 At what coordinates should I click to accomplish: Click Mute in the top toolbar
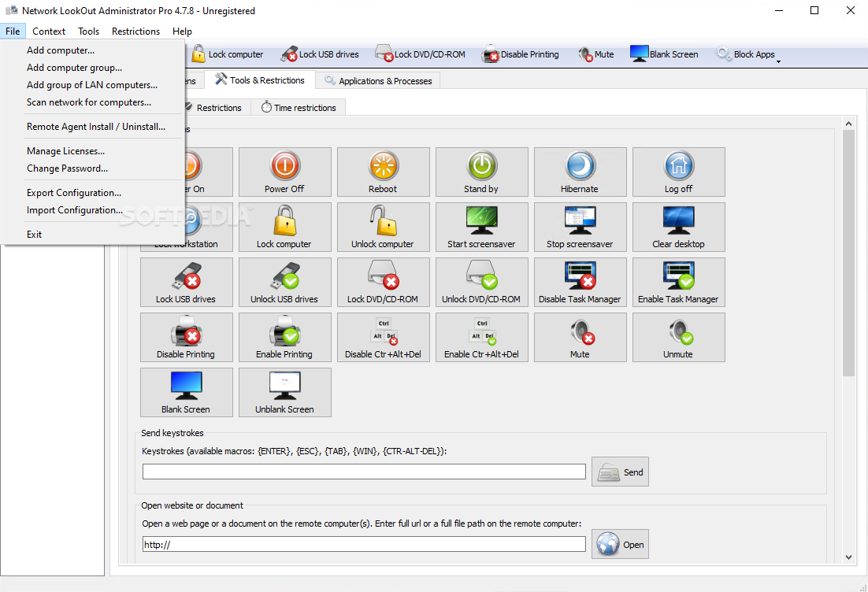point(596,54)
